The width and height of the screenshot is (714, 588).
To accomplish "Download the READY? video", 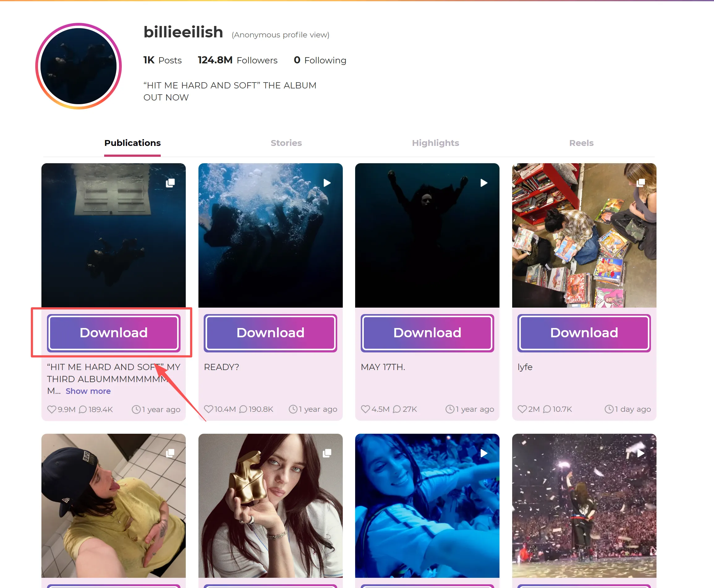I will point(270,332).
